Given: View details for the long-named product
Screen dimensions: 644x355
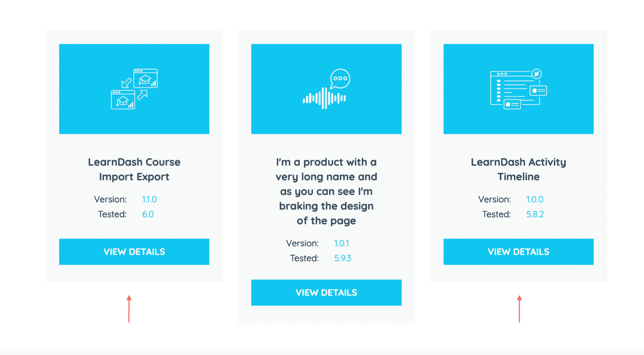Looking at the screenshot, I should (x=326, y=293).
